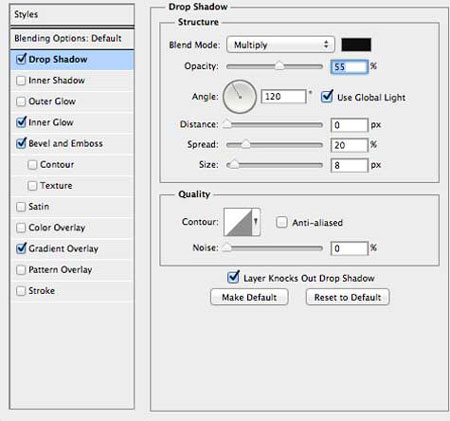
Task: Click the Size value field
Action: 349,165
